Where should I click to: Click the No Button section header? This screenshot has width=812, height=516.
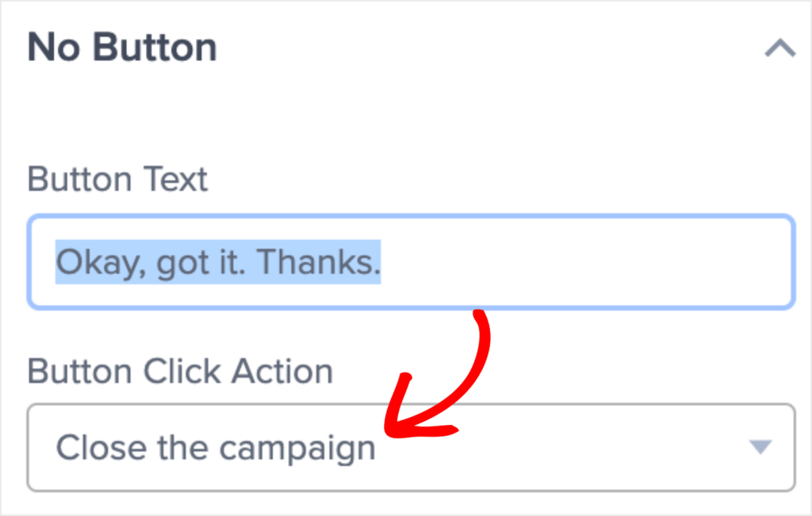click(122, 47)
